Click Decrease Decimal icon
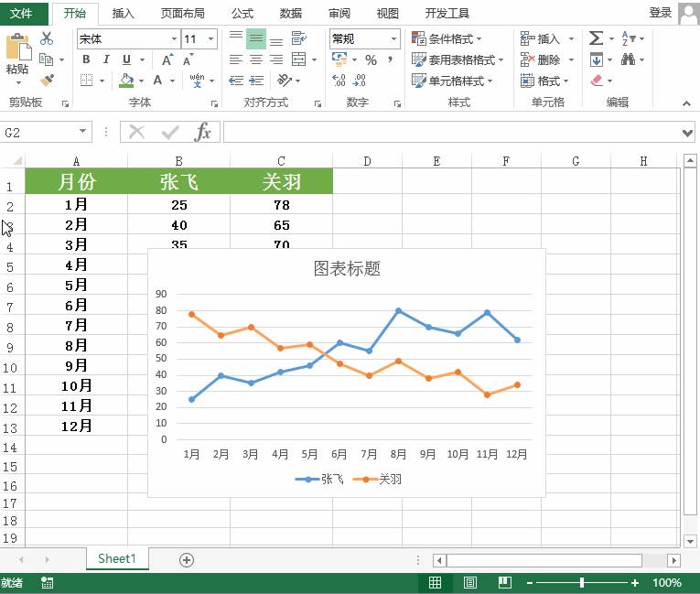This screenshot has height=594, width=700. [359, 81]
